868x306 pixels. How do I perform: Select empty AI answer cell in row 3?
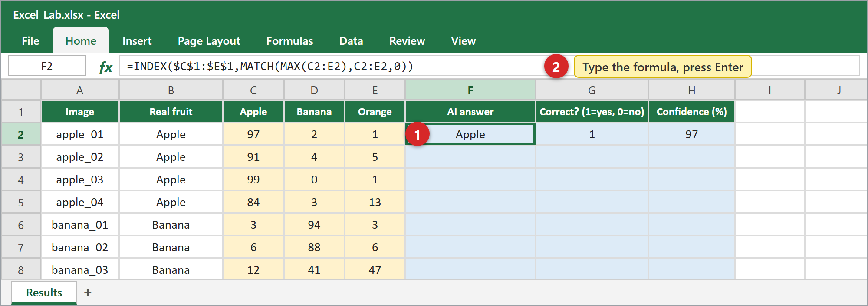click(x=470, y=157)
